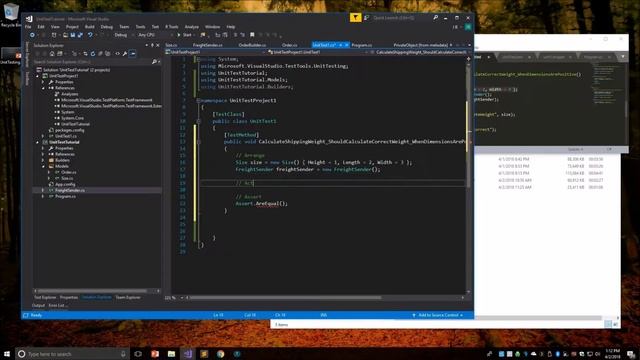Collapse the UnitTestTutorial project node
Viewport: 640px width, 360px height.
tap(38, 142)
